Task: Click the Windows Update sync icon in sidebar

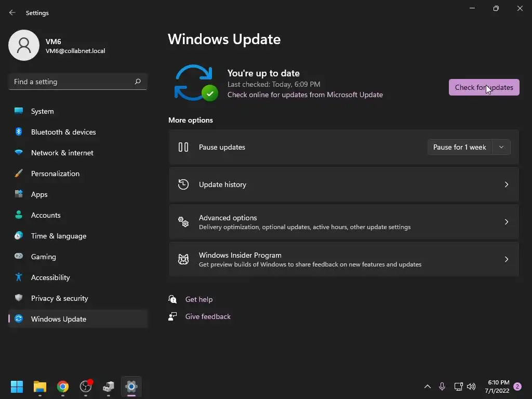Action: (19, 318)
